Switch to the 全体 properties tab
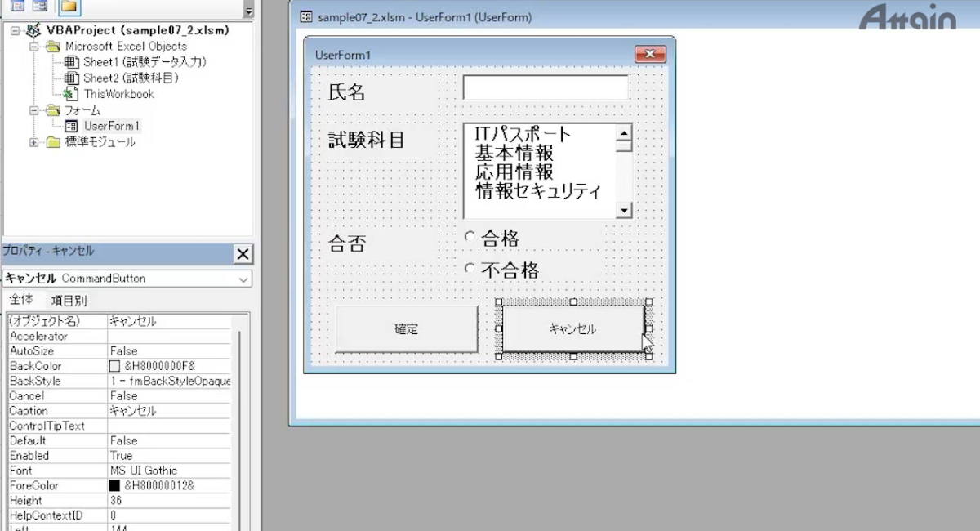Screen dimensions: 980x531 pyautogui.click(x=21, y=300)
